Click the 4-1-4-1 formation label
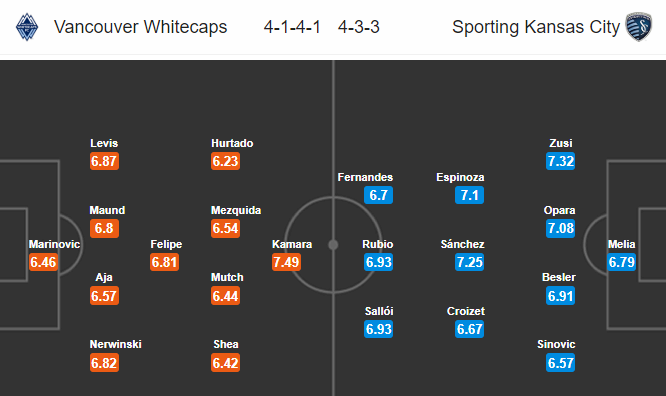 coord(292,27)
